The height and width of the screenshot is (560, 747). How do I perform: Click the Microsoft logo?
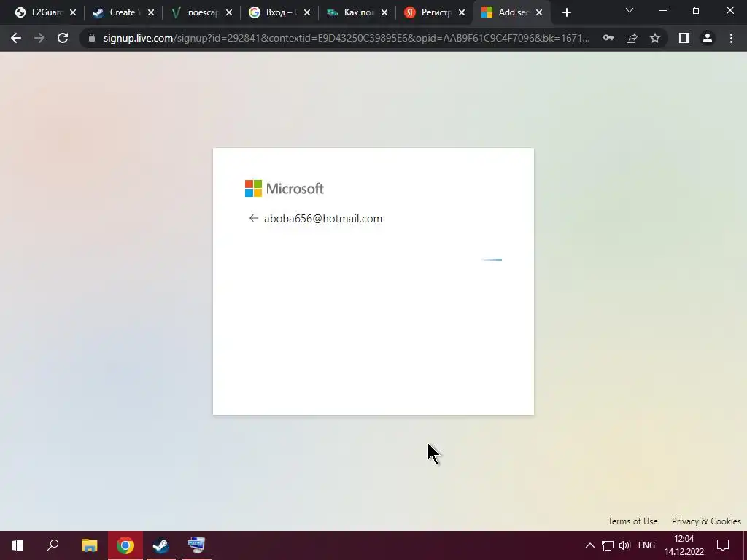[x=285, y=189]
